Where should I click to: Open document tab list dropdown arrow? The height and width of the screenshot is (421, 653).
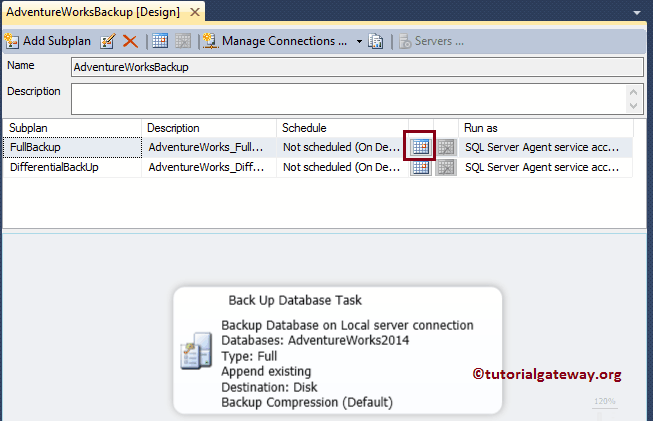[x=637, y=12]
